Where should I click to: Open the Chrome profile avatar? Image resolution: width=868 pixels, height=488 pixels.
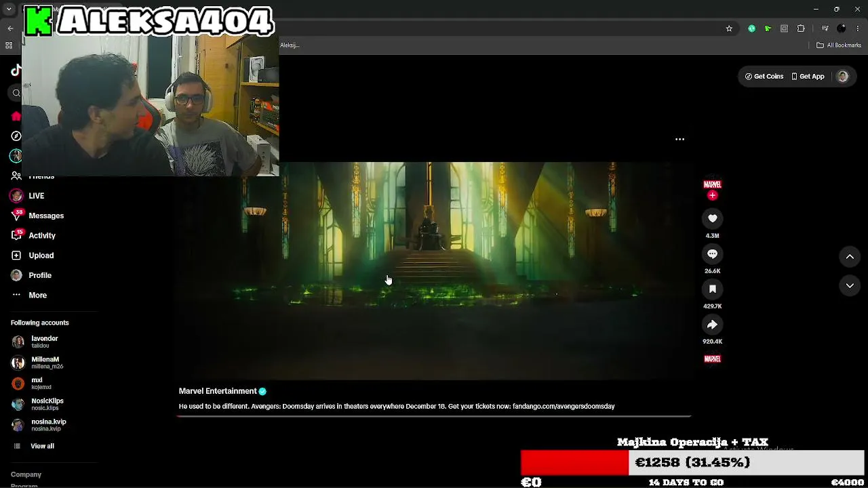click(x=842, y=28)
